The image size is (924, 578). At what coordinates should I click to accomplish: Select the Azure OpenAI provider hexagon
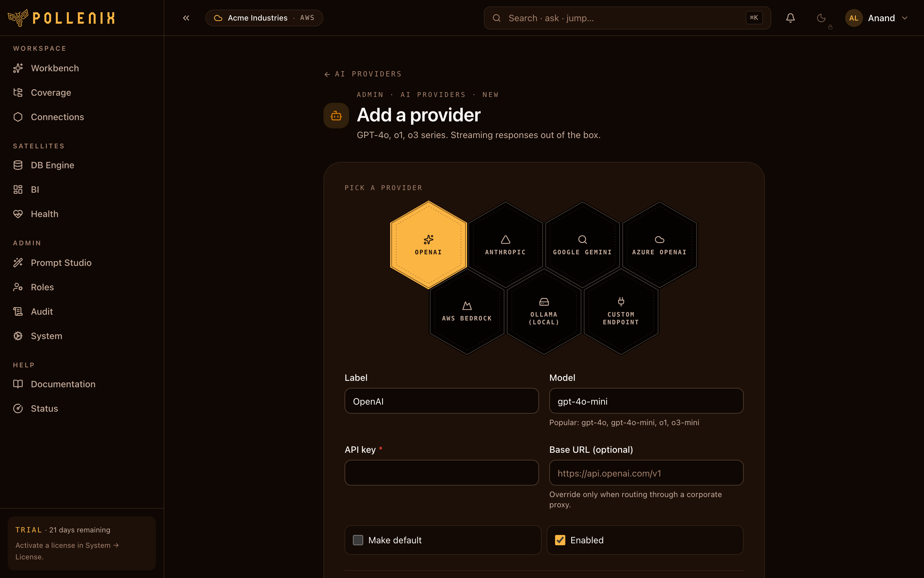pyautogui.click(x=659, y=245)
